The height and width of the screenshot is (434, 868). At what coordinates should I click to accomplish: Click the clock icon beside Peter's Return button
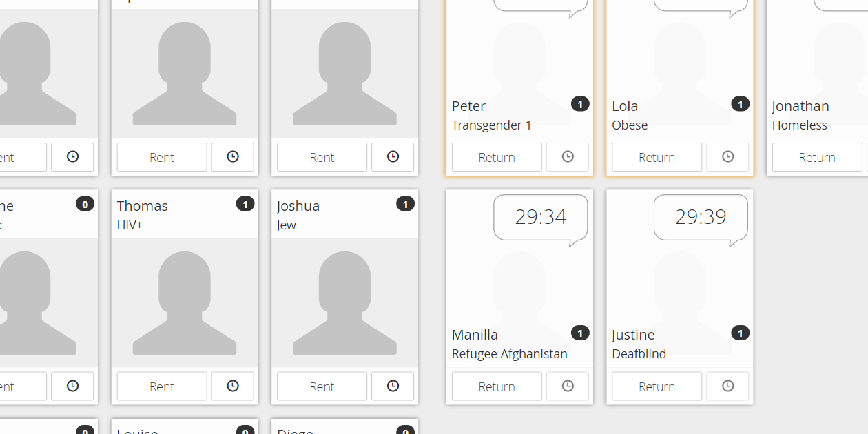pos(568,157)
